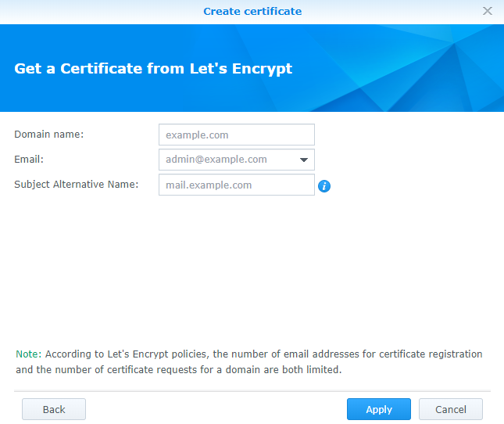504x424 pixels.
Task: Click the "Get a Certificate from Let's Encrypt" heading
Action: point(153,69)
